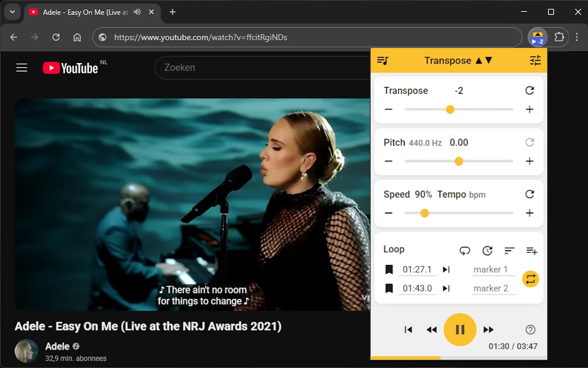Pause the video with the yellow pause button
The width and height of the screenshot is (588, 368).
coord(459,329)
